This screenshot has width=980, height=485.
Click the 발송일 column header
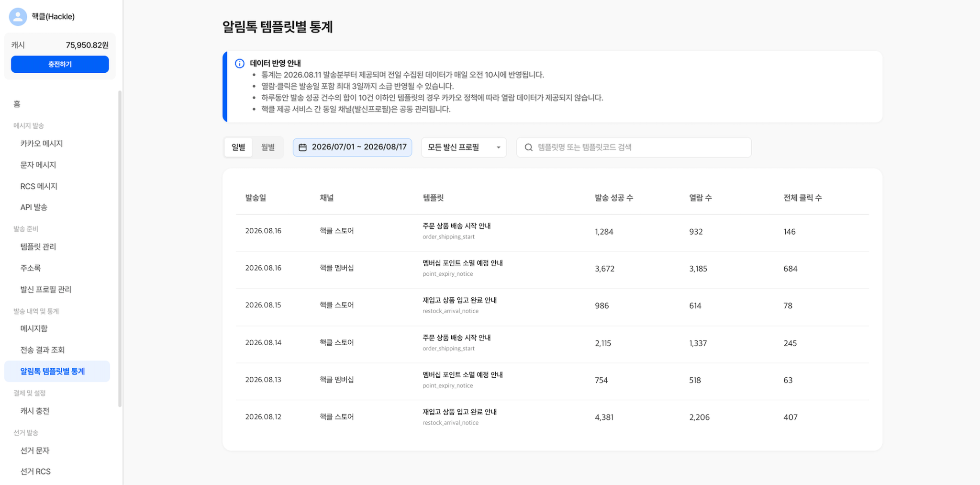point(256,198)
